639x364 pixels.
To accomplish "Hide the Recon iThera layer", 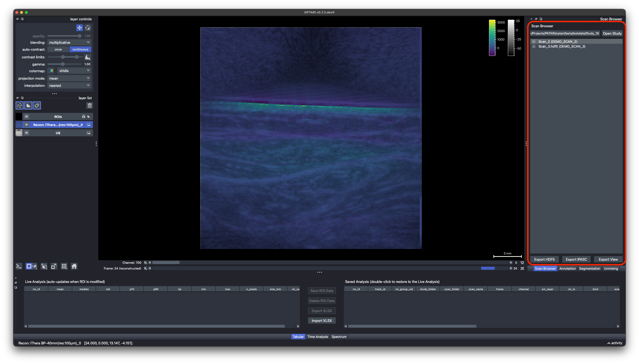I will [x=27, y=125].
